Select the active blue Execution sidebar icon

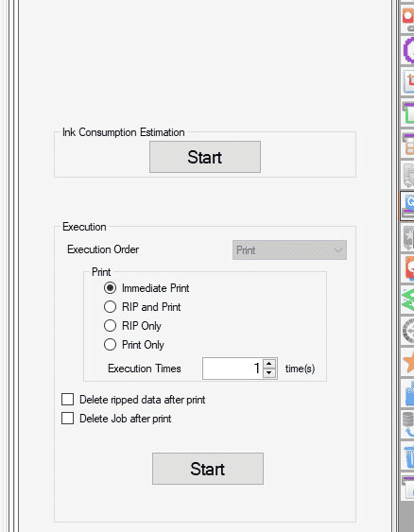pyautogui.click(x=408, y=206)
